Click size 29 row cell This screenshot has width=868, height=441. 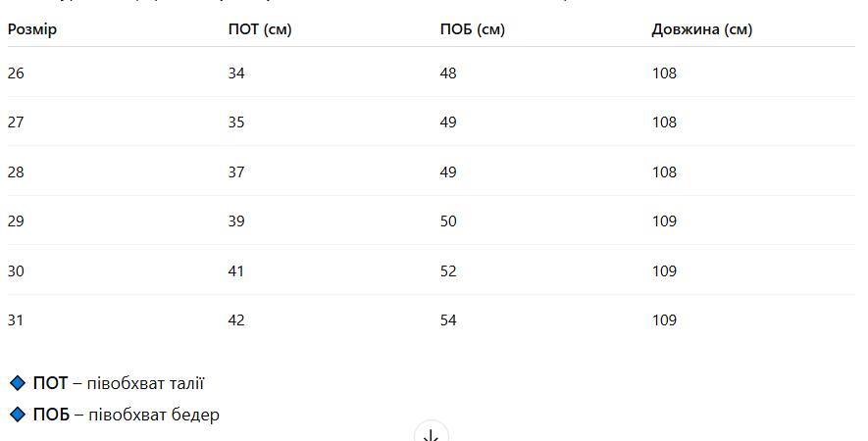16,221
